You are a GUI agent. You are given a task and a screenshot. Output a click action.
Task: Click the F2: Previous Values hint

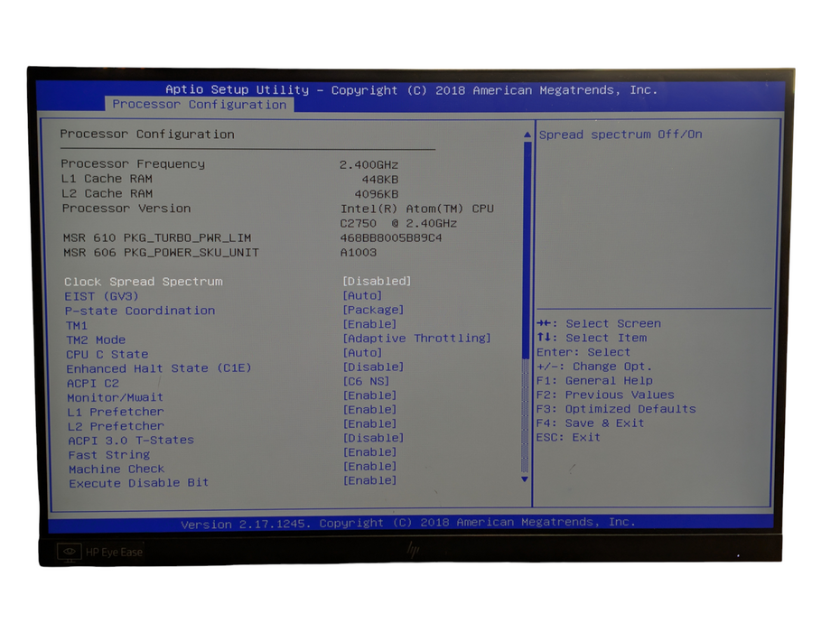click(605, 395)
